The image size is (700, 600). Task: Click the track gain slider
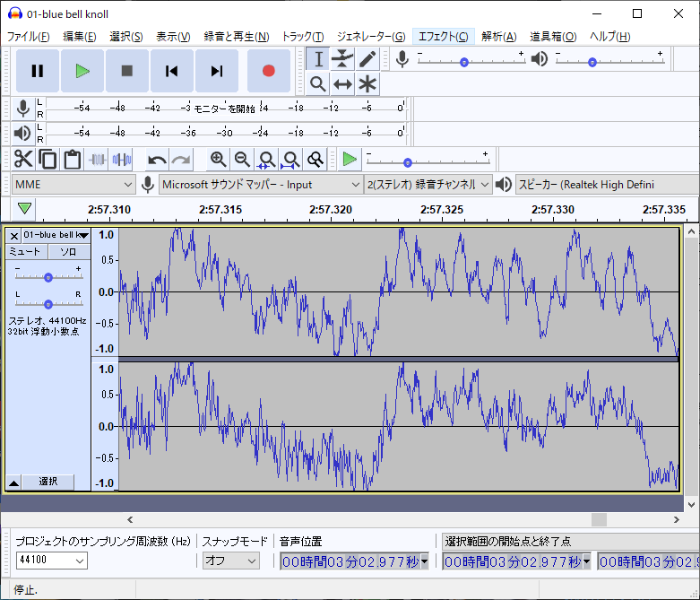click(x=48, y=276)
